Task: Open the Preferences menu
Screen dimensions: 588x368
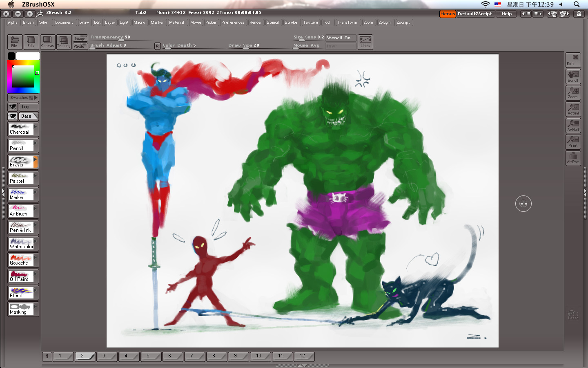Action: coord(233,22)
